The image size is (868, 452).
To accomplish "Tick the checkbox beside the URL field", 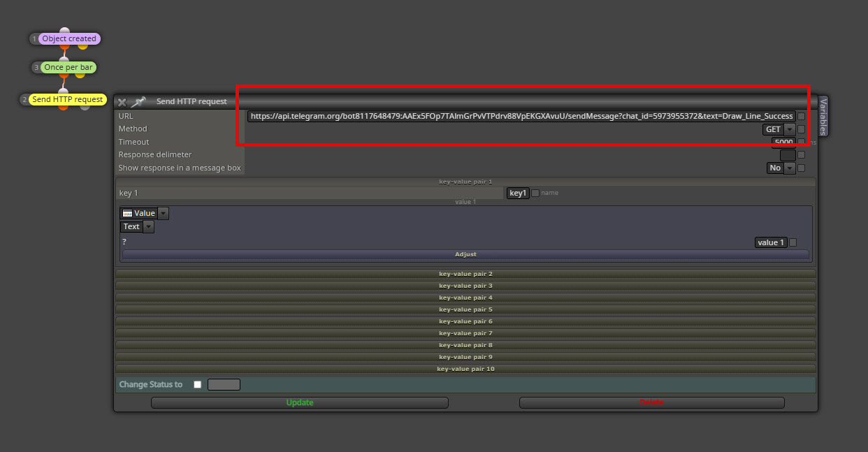I will [x=801, y=117].
